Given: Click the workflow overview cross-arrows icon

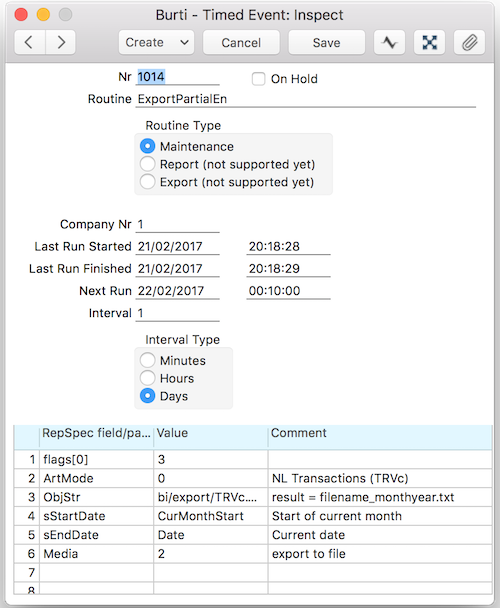Looking at the screenshot, I should click(x=429, y=42).
